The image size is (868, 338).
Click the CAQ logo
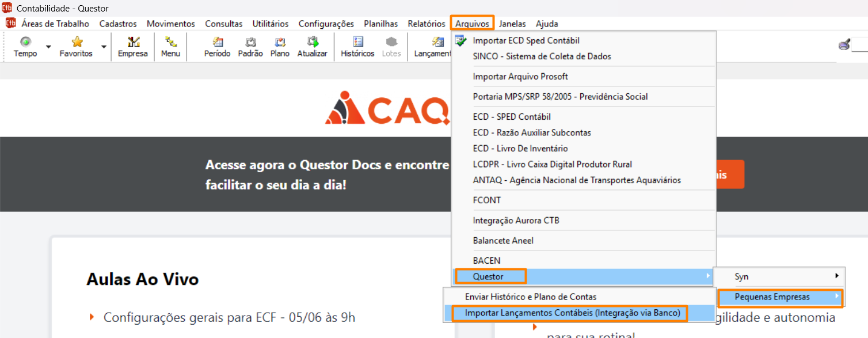click(x=387, y=108)
